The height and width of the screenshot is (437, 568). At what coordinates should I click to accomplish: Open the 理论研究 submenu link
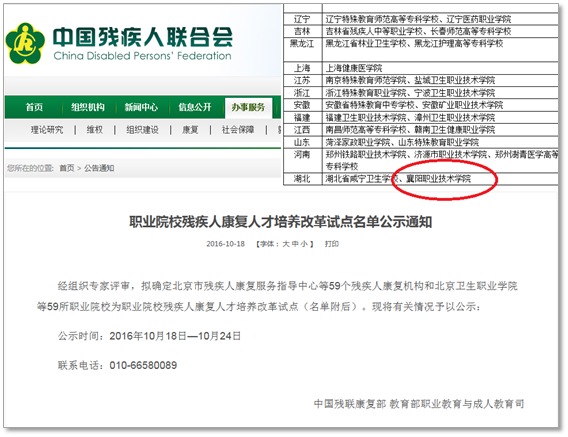point(47,130)
